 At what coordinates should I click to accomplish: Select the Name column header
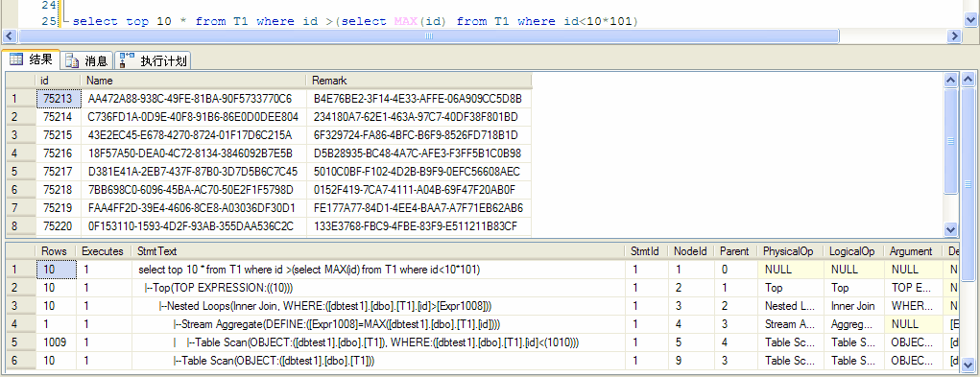click(193, 81)
